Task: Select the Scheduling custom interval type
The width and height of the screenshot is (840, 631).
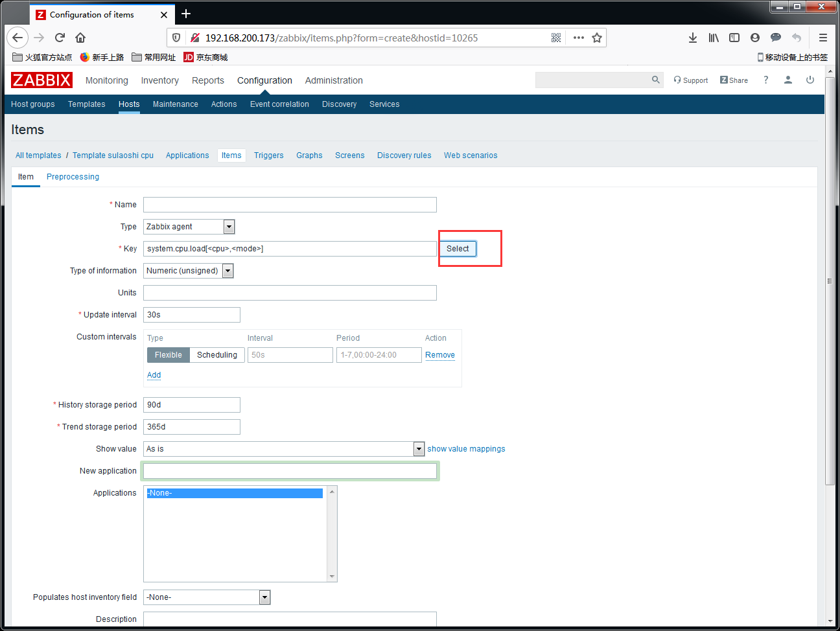Action: (217, 355)
